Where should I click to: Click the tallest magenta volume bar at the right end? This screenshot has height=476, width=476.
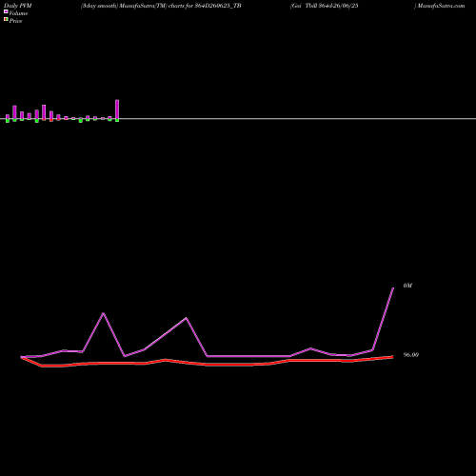point(117,109)
